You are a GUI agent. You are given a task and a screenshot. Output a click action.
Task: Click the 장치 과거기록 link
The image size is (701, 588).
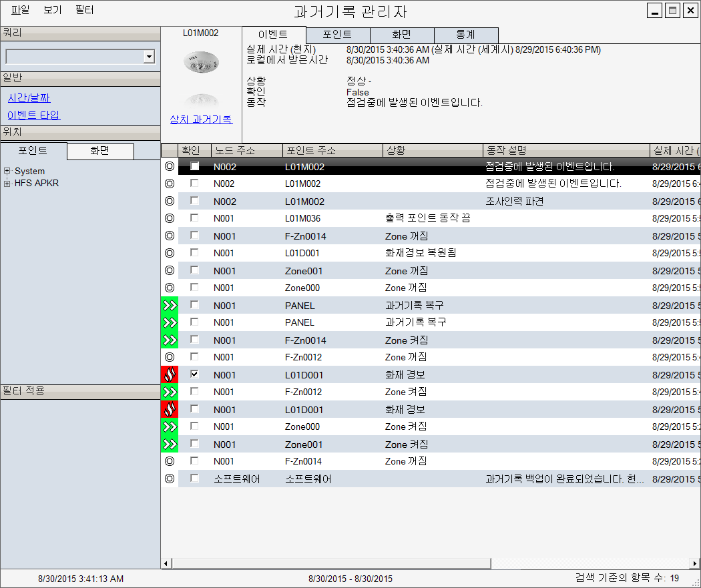click(201, 119)
